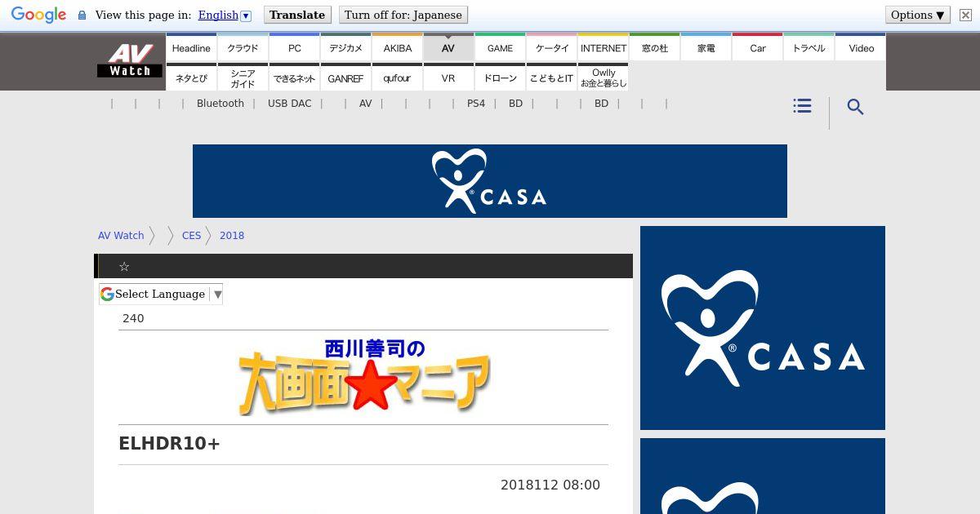This screenshot has height=514, width=980.
Task: Open the トラベル tab
Action: click(x=808, y=47)
